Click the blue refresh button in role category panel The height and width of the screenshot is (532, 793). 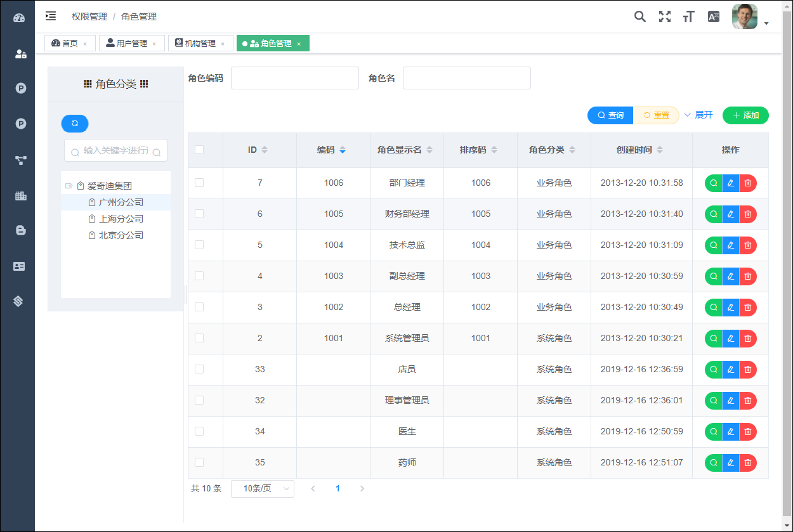coord(75,123)
